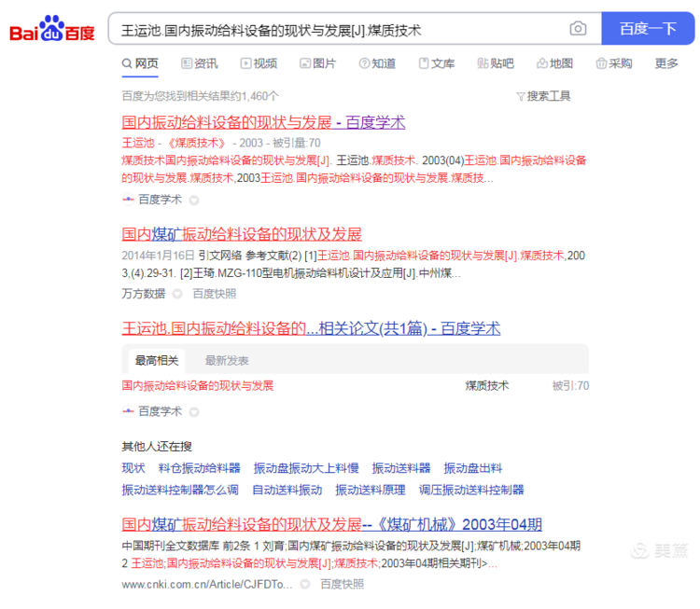The height and width of the screenshot is (609, 700).
Task: Click the www.cnki.com.cn source URL
Action: coord(207,584)
